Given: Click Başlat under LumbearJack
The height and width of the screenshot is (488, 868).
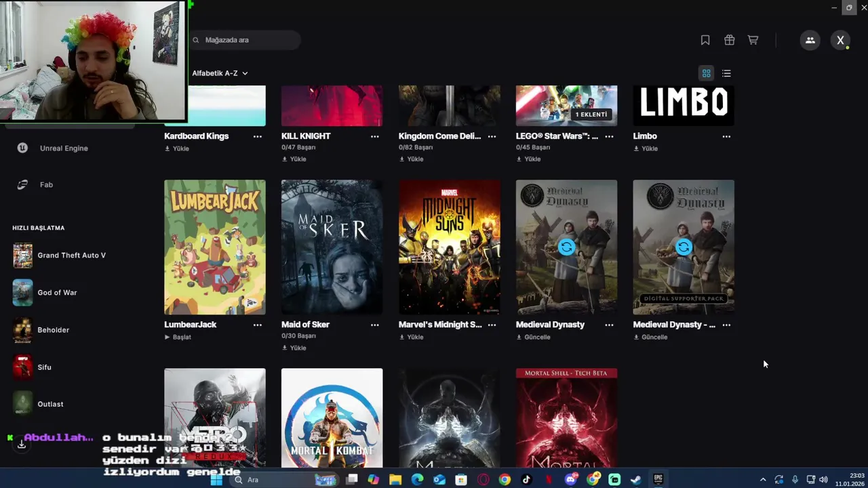Looking at the screenshot, I should [178, 337].
